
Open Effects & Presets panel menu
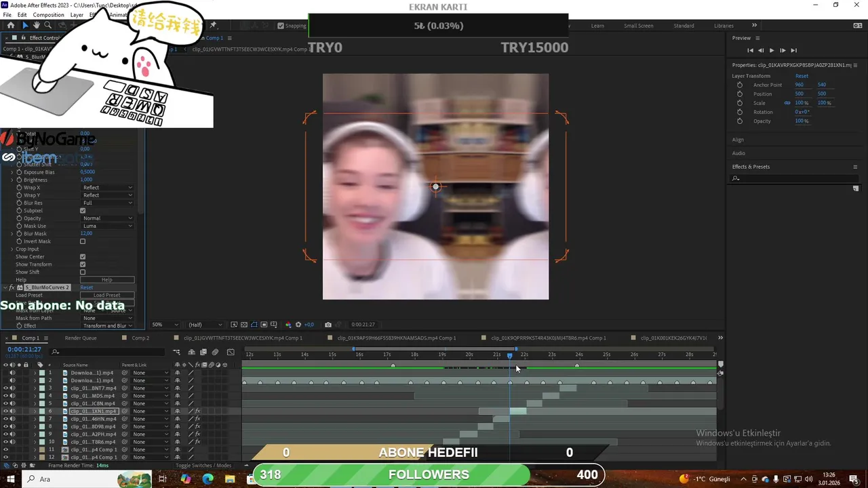pyautogui.click(x=855, y=167)
